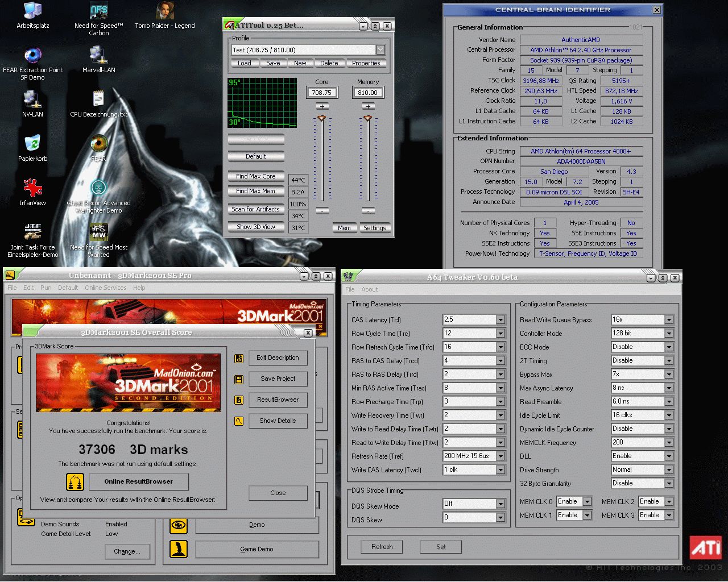728x582 pixels.
Task: Click Save profile button in ATITool
Action: pyautogui.click(x=273, y=63)
